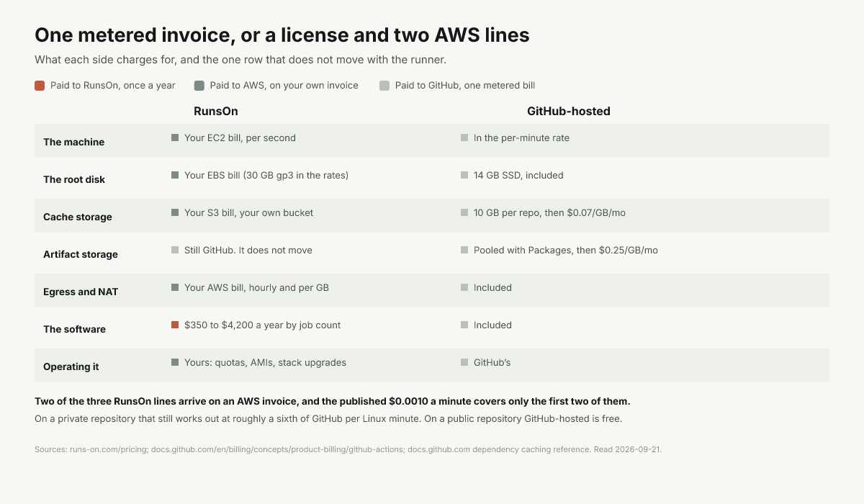Click the text "$350 to $4,200 a year by job count"
The height and width of the screenshot is (504, 864).
click(263, 325)
